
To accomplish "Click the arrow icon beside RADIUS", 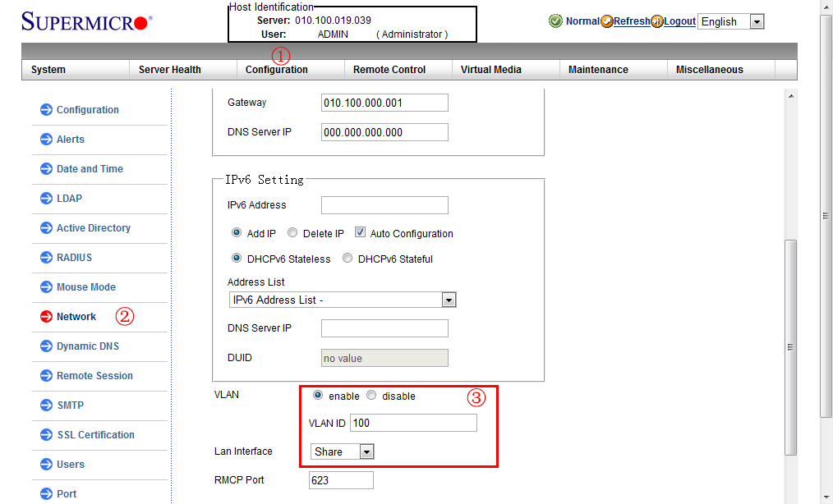I will click(46, 258).
